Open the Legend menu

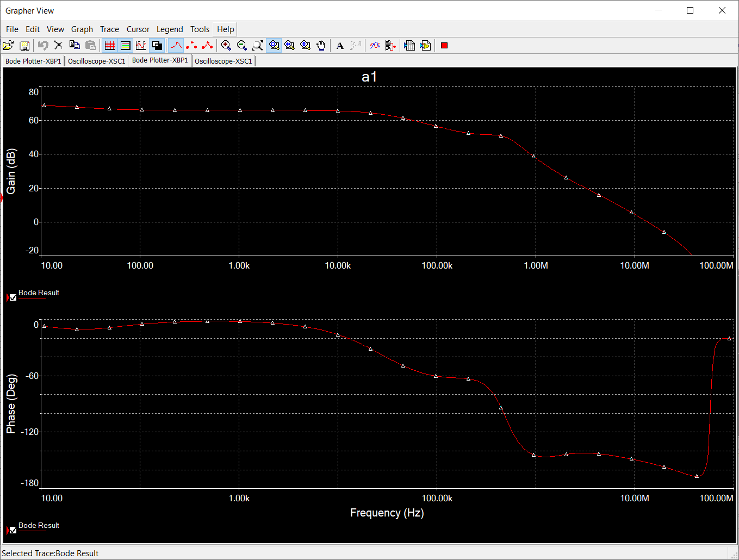coord(170,29)
